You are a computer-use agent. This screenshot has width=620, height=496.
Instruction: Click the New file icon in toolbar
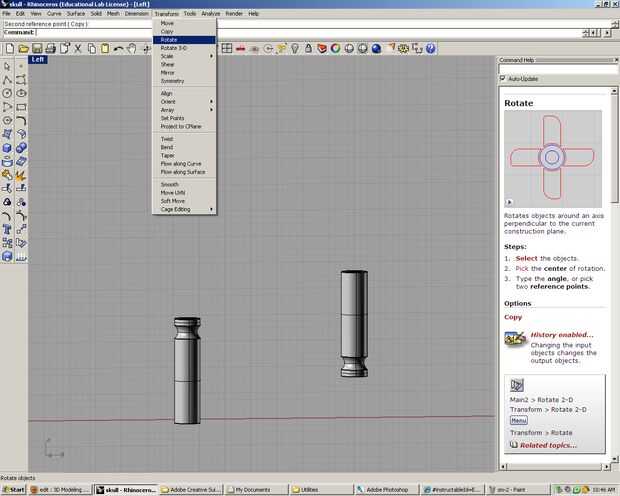pyautogui.click(x=9, y=48)
